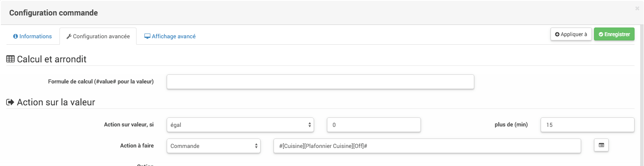Image resolution: width=644 pixels, height=166 pixels.
Task: Click the Formule de calcul input field
Action: pos(320,82)
